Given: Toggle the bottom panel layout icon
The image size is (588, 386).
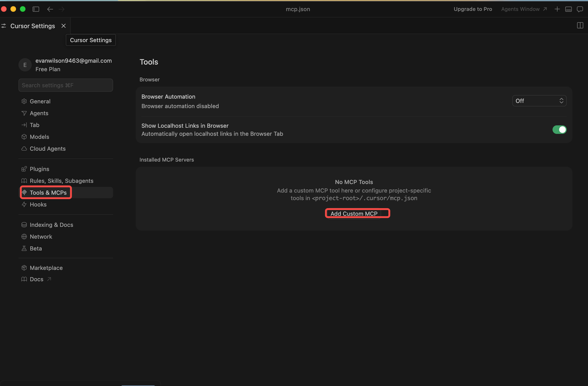Looking at the screenshot, I should [568, 9].
